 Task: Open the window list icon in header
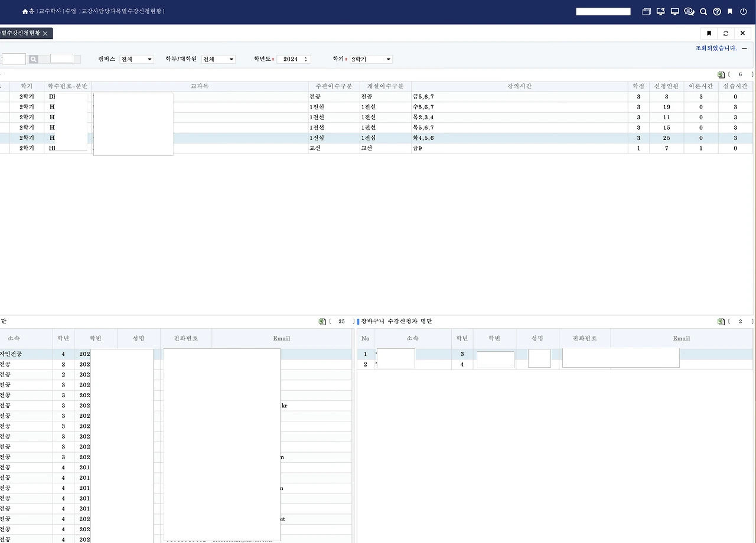[646, 11]
